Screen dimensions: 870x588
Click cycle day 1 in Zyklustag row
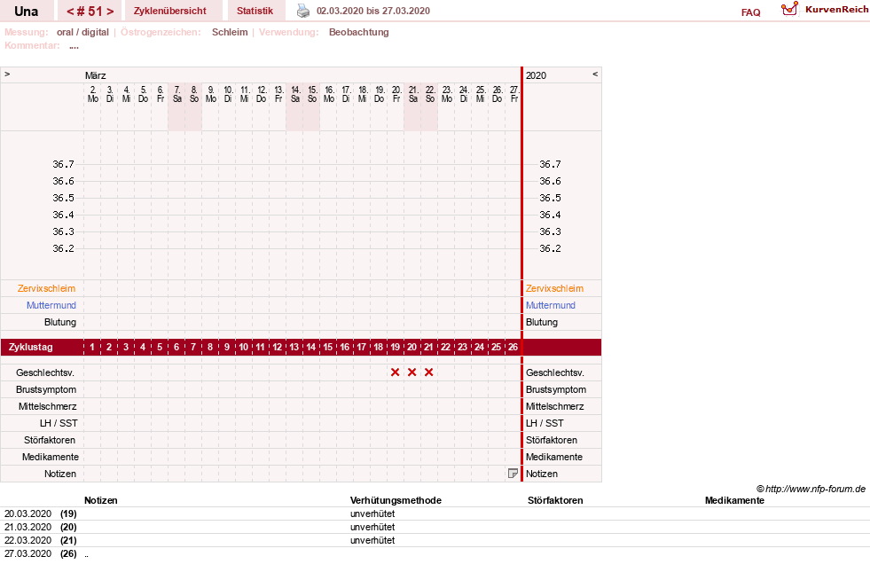92,348
